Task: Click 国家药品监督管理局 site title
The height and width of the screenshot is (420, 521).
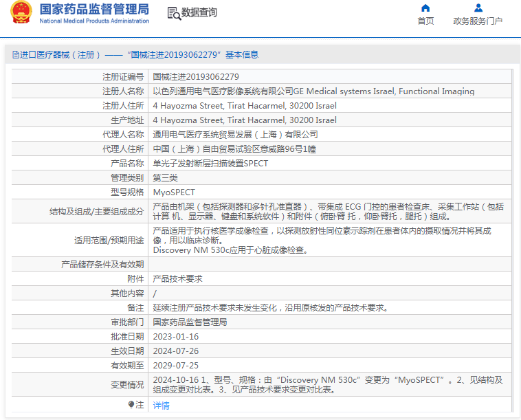Action: [x=94, y=9]
